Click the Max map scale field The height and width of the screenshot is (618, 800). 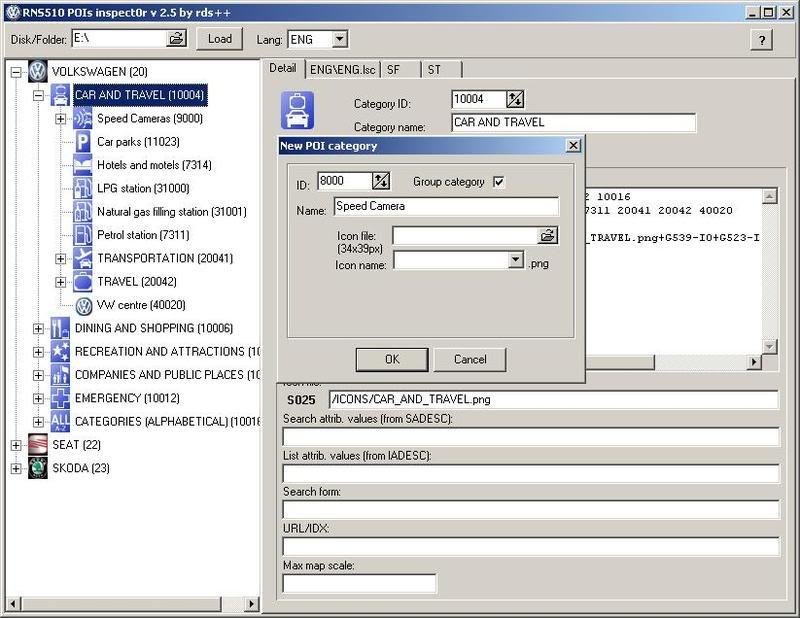pos(359,583)
